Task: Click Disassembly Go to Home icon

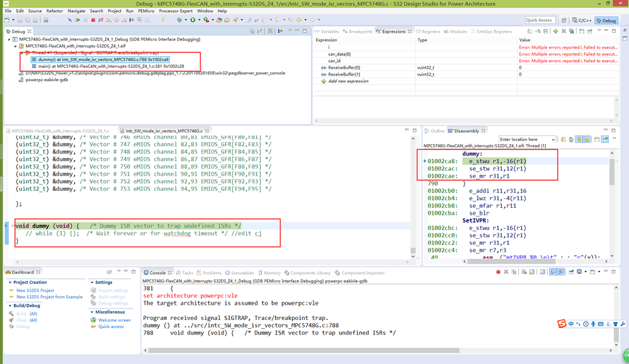Action: click(x=571, y=139)
